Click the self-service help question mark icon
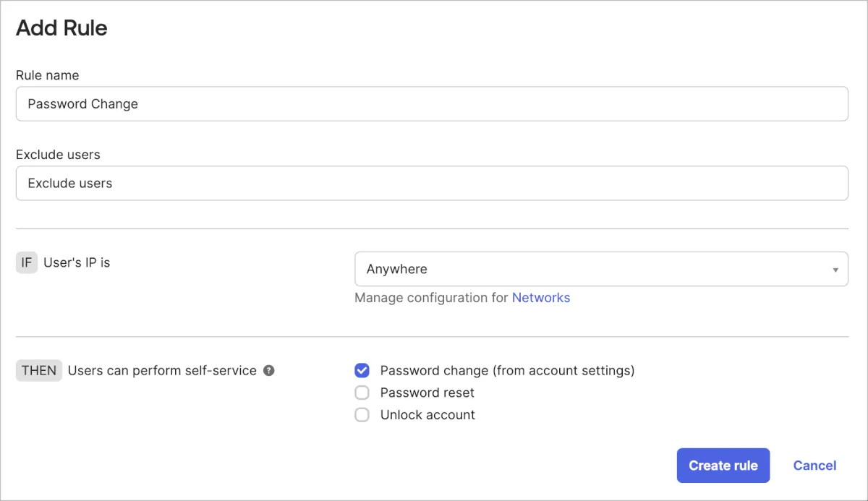Image resolution: width=868 pixels, height=501 pixels. coord(269,371)
